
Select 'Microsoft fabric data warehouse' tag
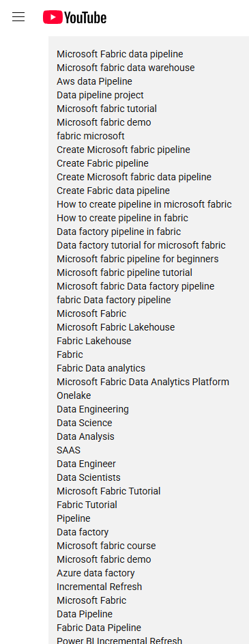pos(126,68)
